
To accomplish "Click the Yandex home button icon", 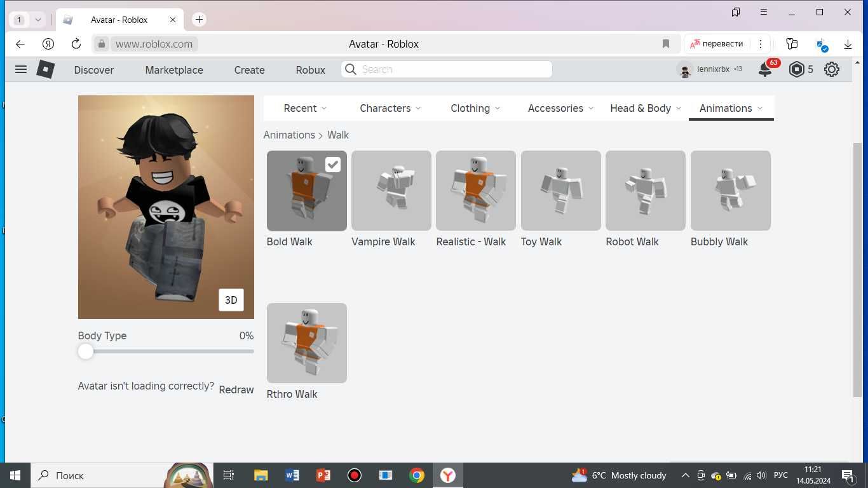I will click(x=48, y=44).
